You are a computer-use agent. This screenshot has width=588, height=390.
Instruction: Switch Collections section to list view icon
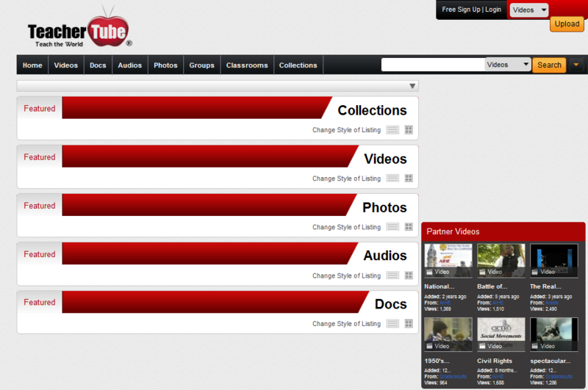pos(392,130)
